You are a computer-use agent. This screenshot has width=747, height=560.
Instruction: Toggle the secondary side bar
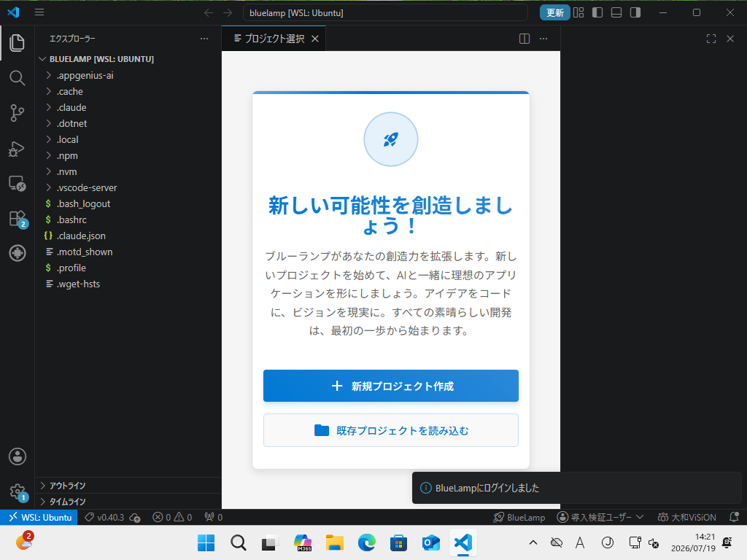(x=635, y=12)
